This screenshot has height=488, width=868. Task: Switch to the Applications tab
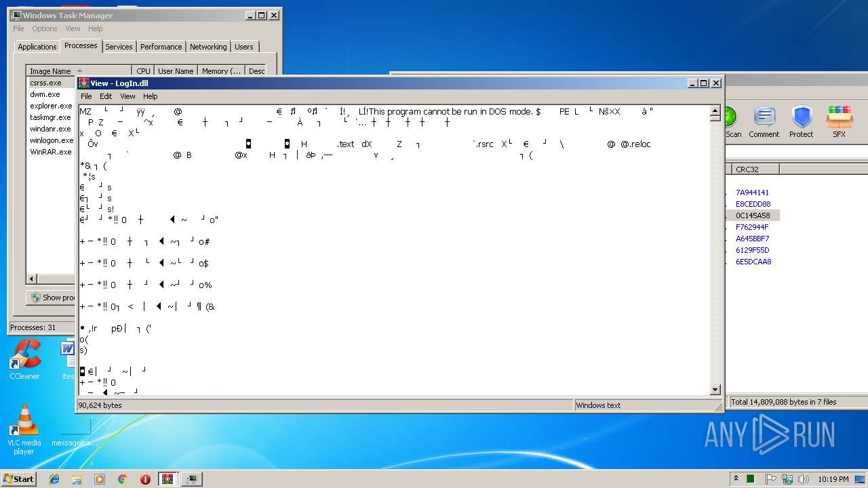tap(37, 47)
